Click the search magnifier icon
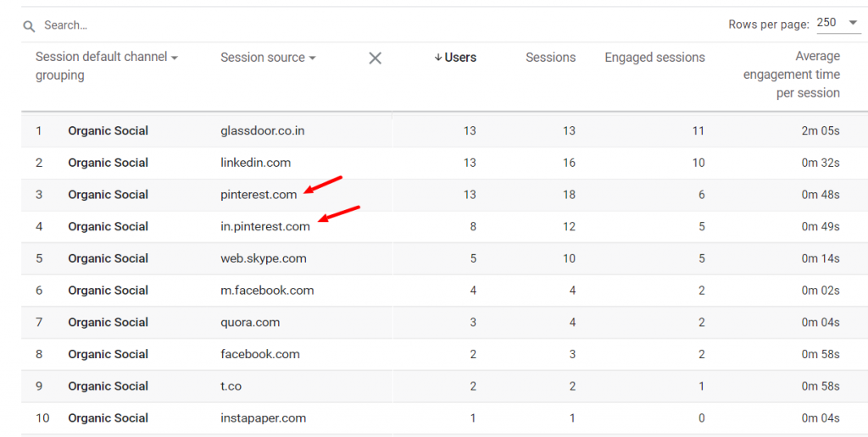 tap(30, 25)
